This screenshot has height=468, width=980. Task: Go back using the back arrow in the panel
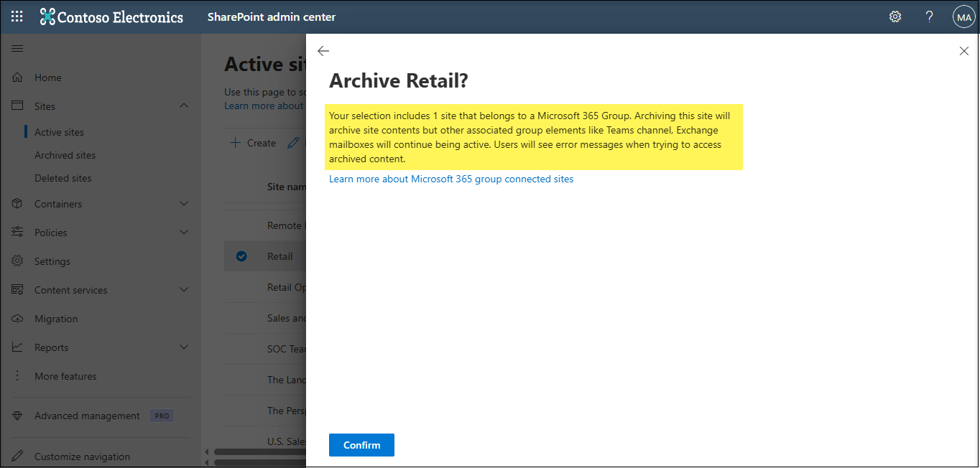click(x=323, y=51)
